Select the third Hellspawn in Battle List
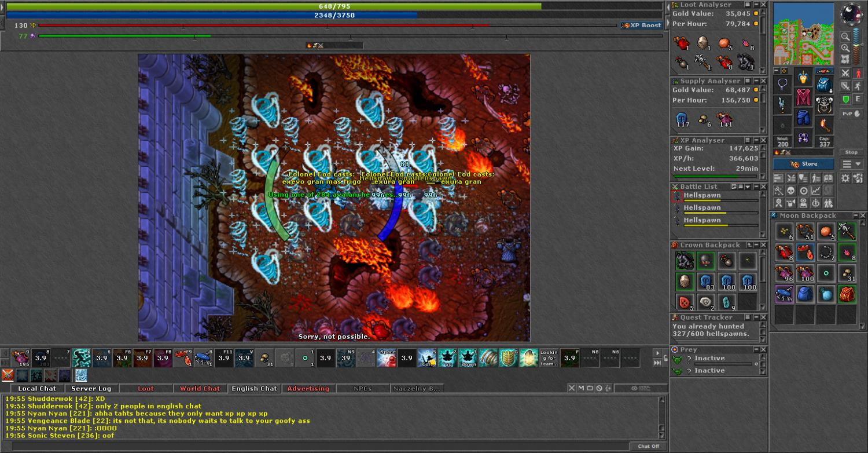This screenshot has width=868, height=453. [x=715, y=221]
